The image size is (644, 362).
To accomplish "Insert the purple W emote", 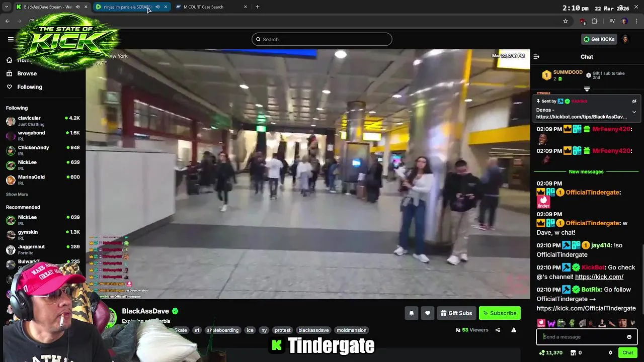I will (x=551, y=323).
